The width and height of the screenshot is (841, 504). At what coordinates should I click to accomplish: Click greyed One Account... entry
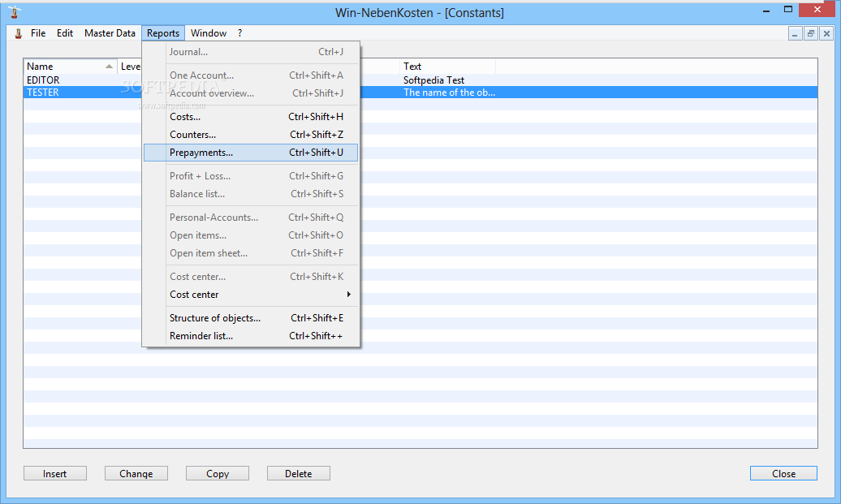point(251,75)
